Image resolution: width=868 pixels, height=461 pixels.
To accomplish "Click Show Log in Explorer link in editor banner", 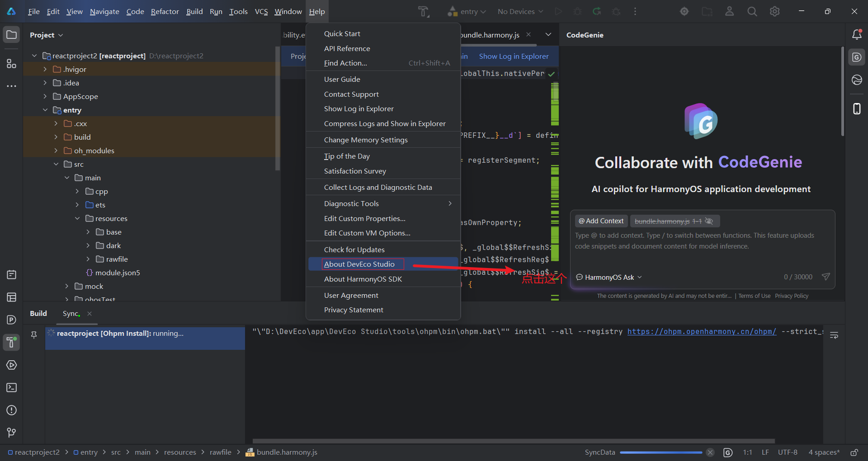I will pos(514,56).
